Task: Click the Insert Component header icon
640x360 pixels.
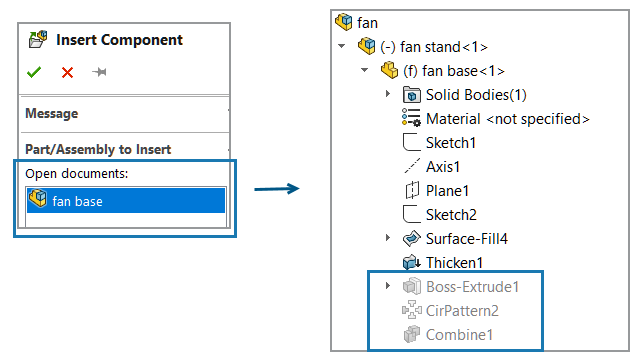Action: click(38, 40)
